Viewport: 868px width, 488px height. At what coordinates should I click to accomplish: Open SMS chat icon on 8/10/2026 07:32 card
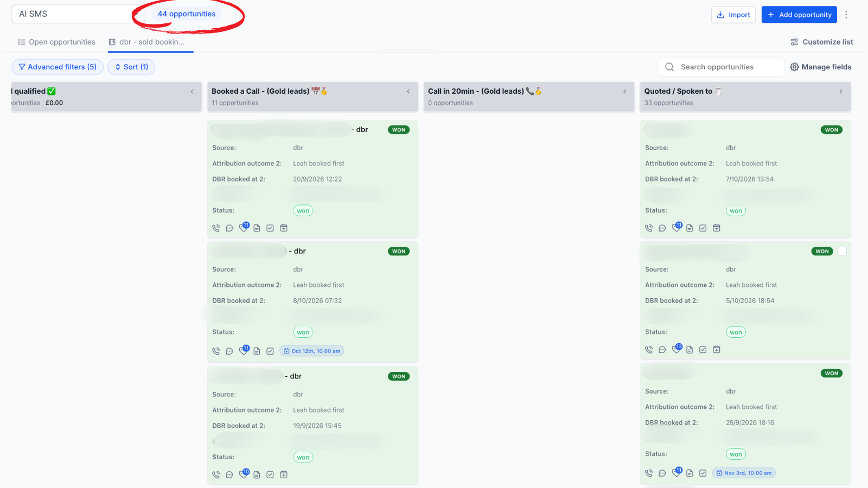(x=229, y=351)
